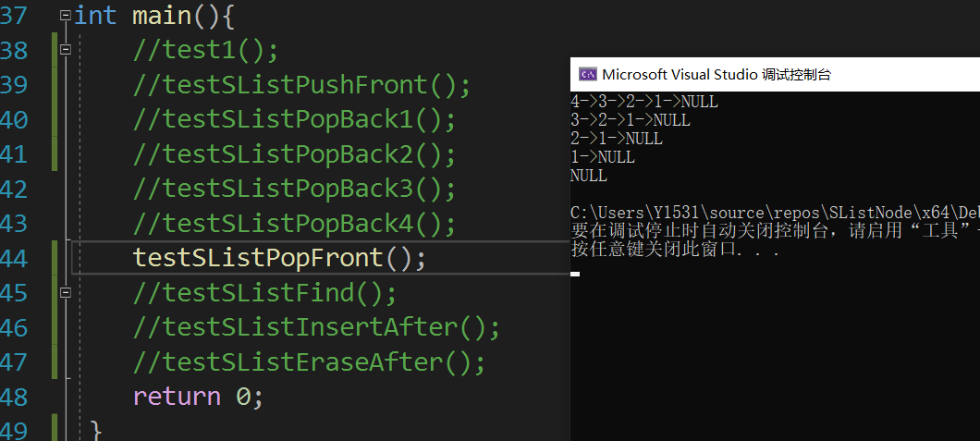980x441 pixels.
Task: Click the int keyword before main
Action: pos(95,16)
